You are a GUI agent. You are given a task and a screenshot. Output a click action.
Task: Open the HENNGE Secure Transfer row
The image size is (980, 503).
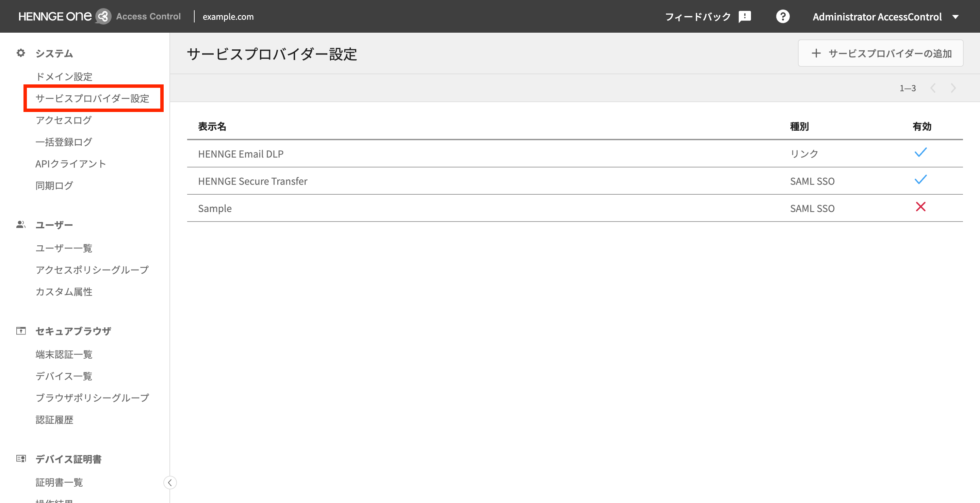[x=575, y=181]
